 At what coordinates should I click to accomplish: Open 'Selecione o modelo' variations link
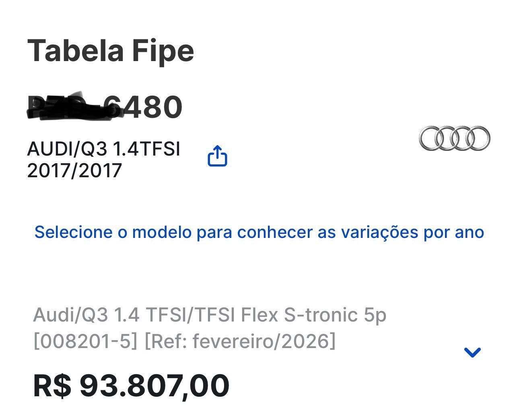259,232
